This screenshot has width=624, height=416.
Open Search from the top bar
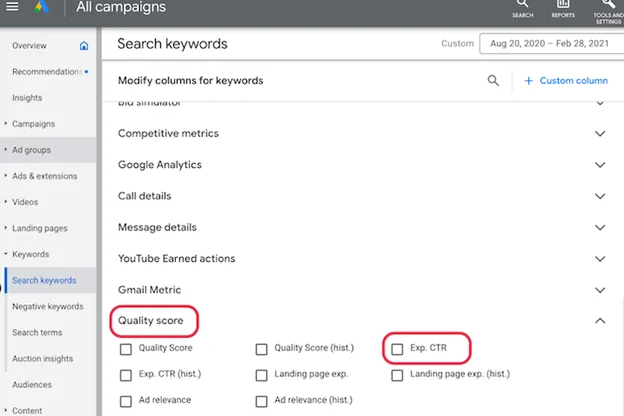click(x=523, y=9)
